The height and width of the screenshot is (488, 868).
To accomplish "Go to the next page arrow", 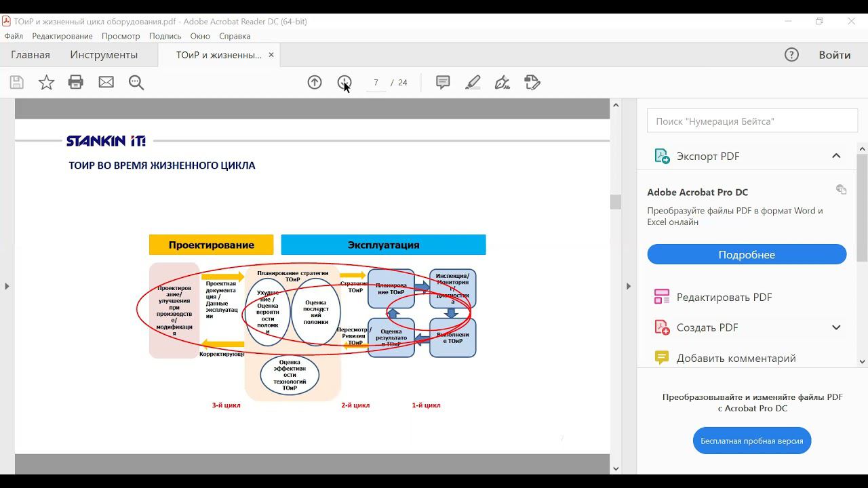I will click(x=344, y=83).
